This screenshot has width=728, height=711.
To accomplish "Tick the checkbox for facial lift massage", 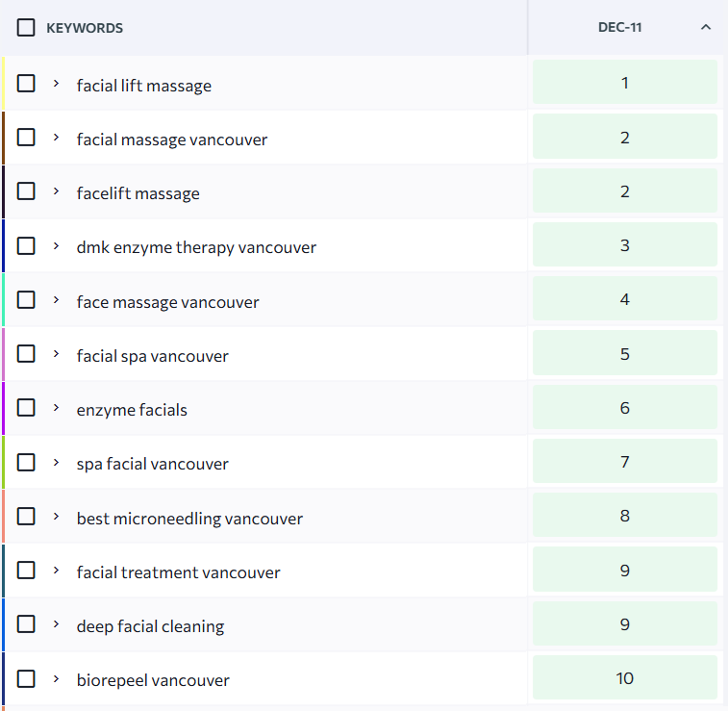I will [x=26, y=84].
